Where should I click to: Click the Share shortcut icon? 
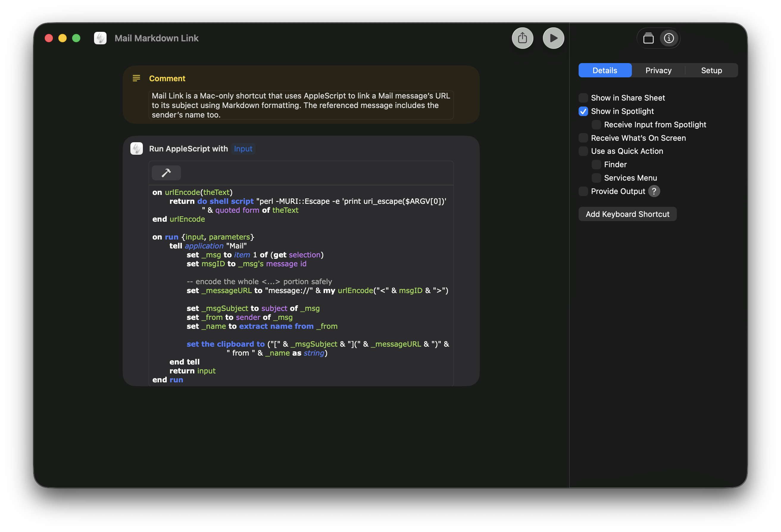tap(522, 38)
